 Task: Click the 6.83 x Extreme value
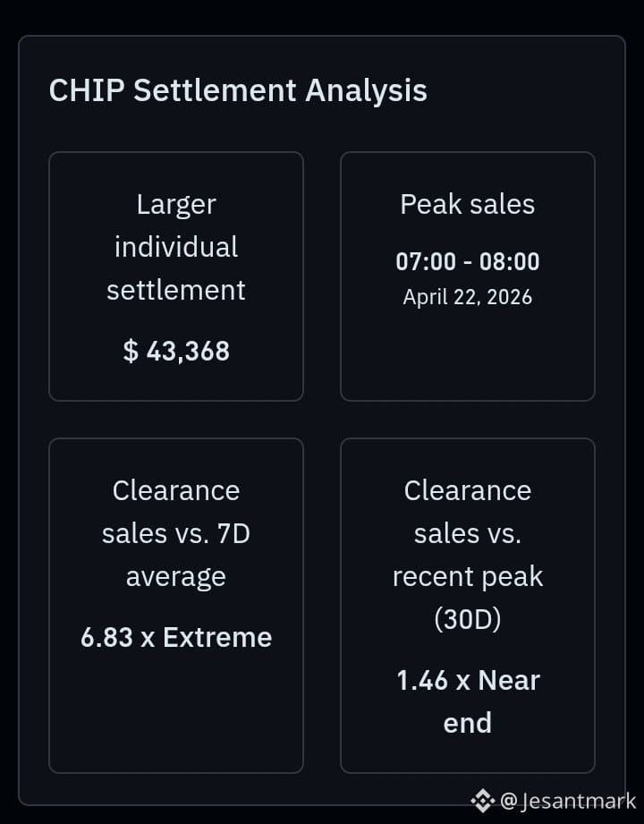point(176,637)
